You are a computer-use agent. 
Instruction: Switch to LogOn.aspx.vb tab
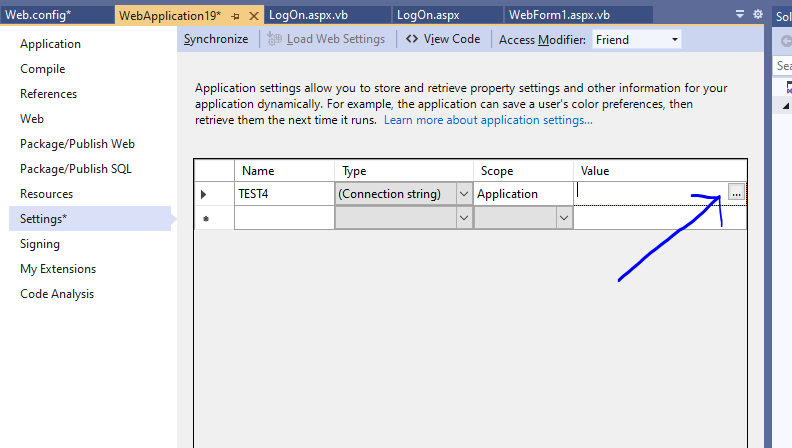coord(327,15)
